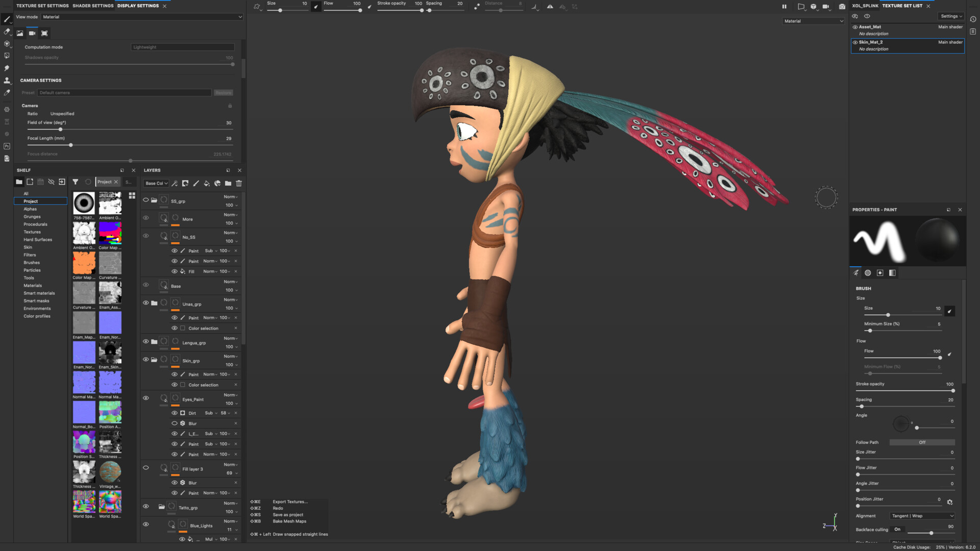
Task: Open Alignment Tangent | Wrap dropdown
Action: pyautogui.click(x=922, y=516)
